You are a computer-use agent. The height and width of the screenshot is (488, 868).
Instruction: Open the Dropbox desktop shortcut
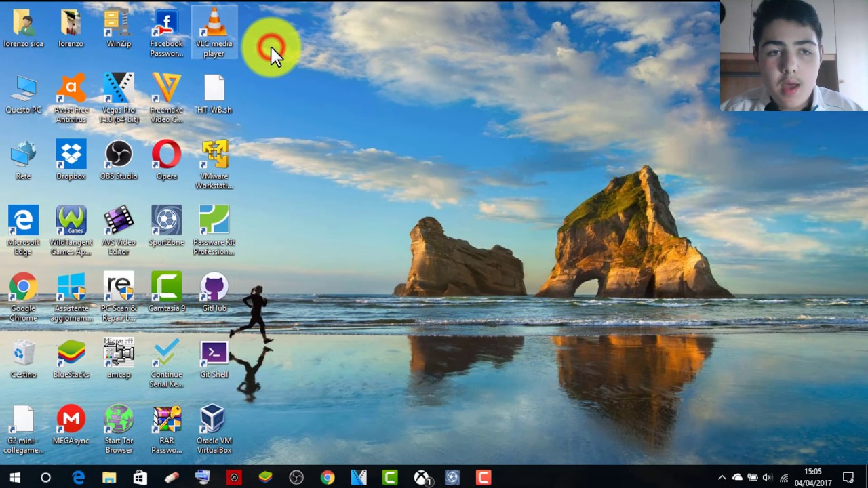click(x=71, y=161)
